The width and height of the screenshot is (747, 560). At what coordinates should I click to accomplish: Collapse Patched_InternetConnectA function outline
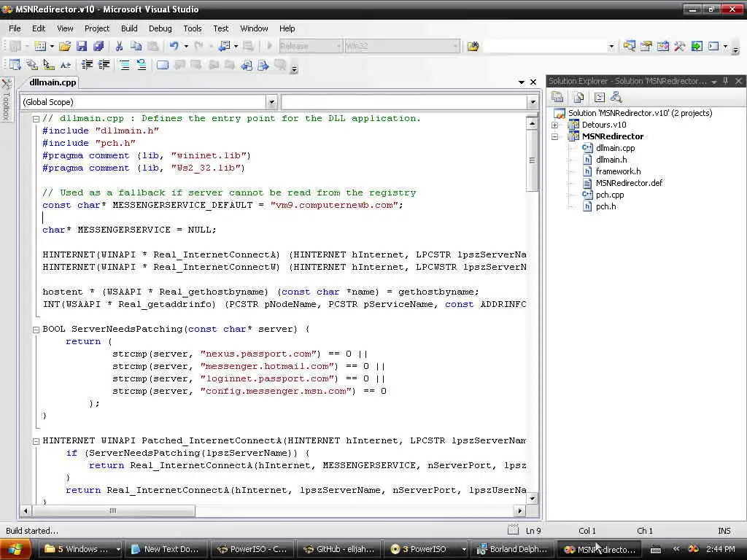[36, 441]
